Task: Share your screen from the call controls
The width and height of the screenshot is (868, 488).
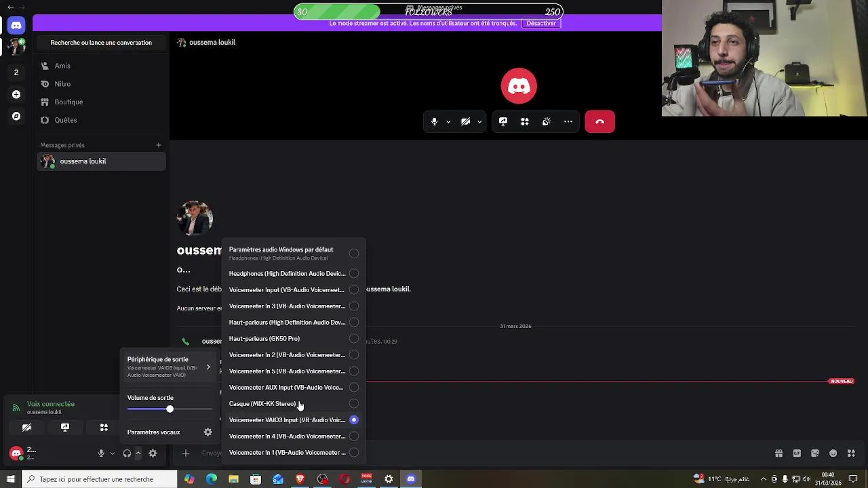Action: pos(503,122)
